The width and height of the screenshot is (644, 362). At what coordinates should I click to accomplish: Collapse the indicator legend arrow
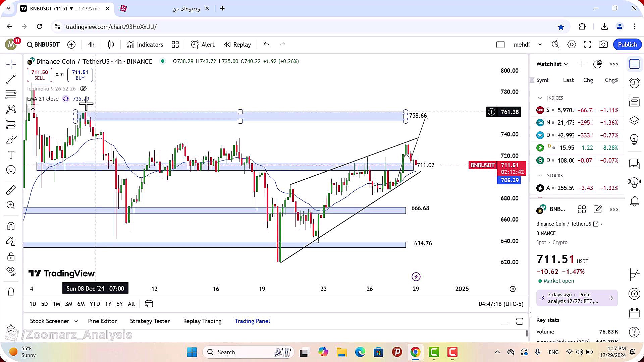[33, 109]
